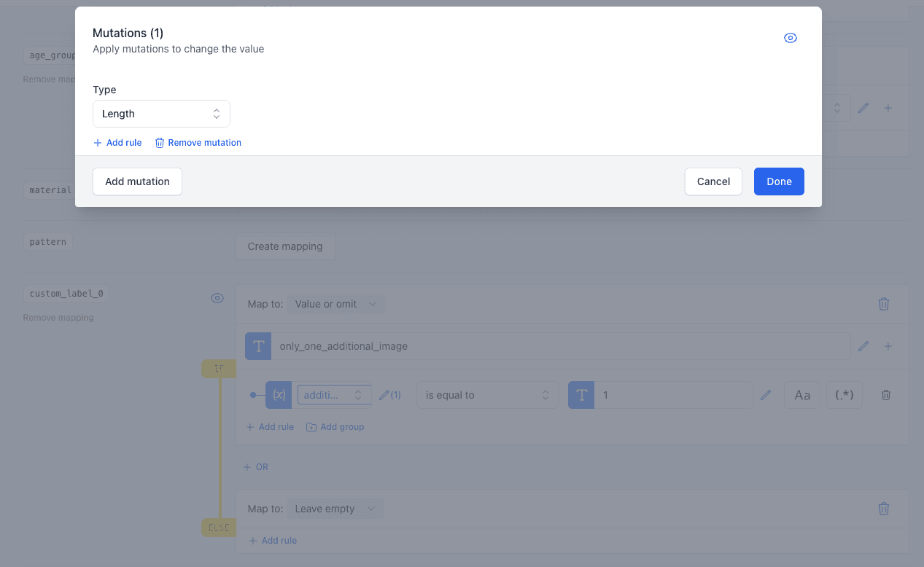Open the 'is equal to' operator dropdown
Screen dimensions: 924x567
click(487, 394)
